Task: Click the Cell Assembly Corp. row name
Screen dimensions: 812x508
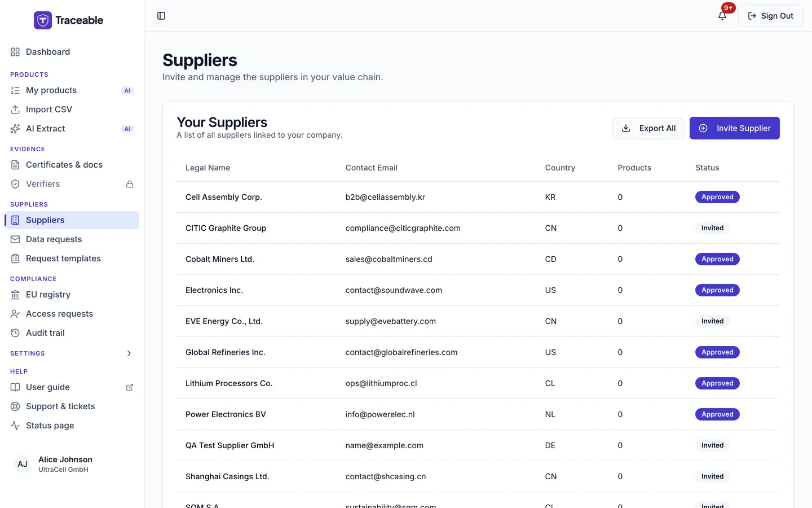Action: pos(224,197)
